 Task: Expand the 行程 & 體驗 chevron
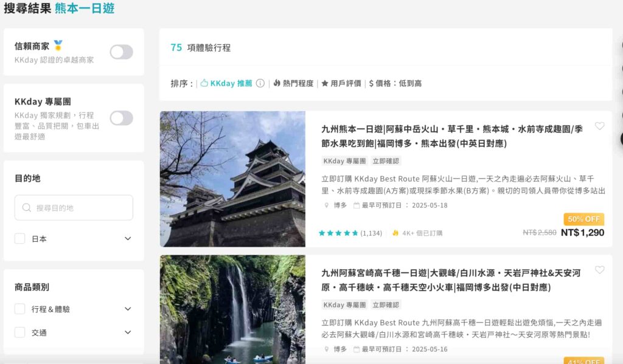coord(128,309)
